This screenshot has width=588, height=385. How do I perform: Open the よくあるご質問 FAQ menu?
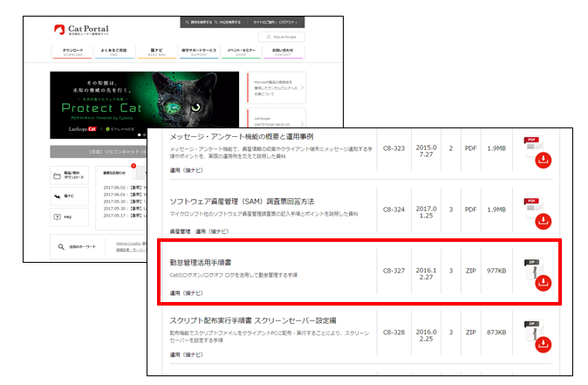coord(114,52)
